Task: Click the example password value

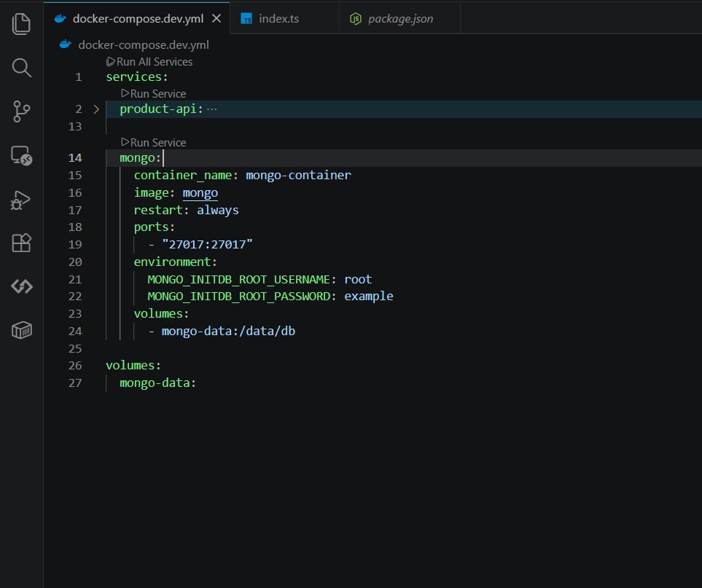Action: pyautogui.click(x=368, y=297)
